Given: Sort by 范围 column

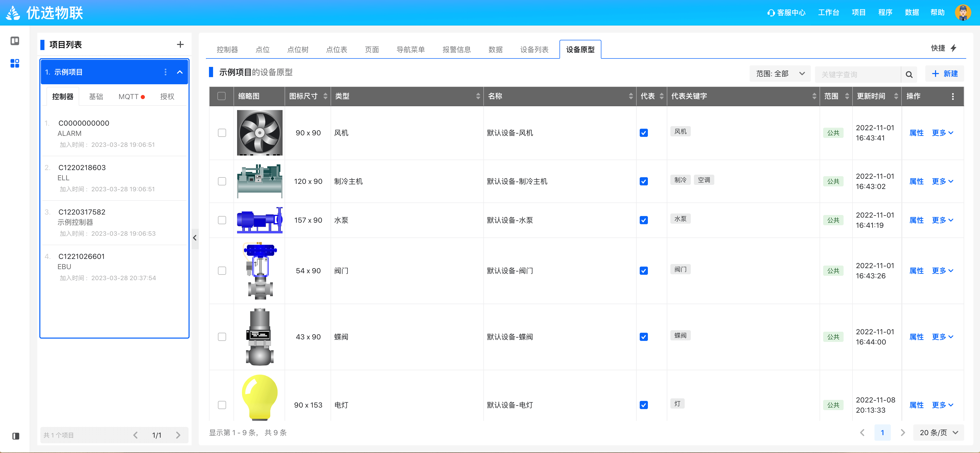Looking at the screenshot, I should [x=847, y=96].
